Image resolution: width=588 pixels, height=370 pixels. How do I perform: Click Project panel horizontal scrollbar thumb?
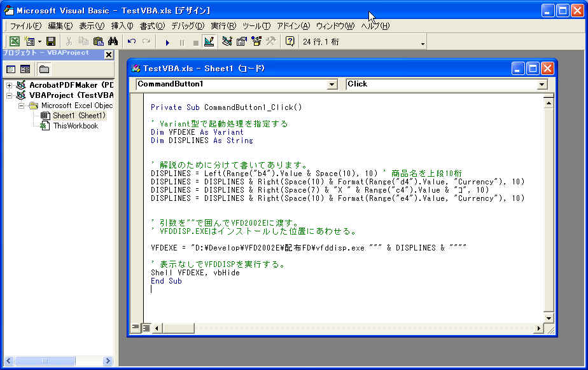click(x=45, y=361)
